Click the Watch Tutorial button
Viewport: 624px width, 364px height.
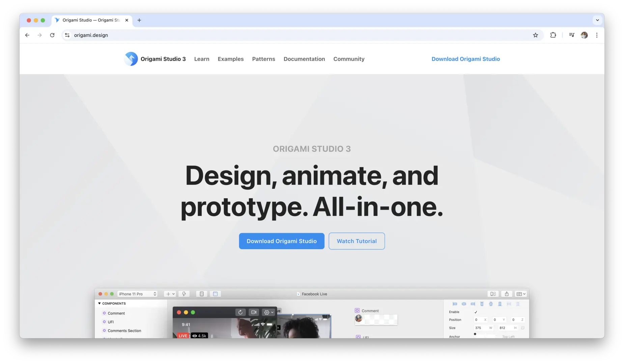(x=357, y=241)
